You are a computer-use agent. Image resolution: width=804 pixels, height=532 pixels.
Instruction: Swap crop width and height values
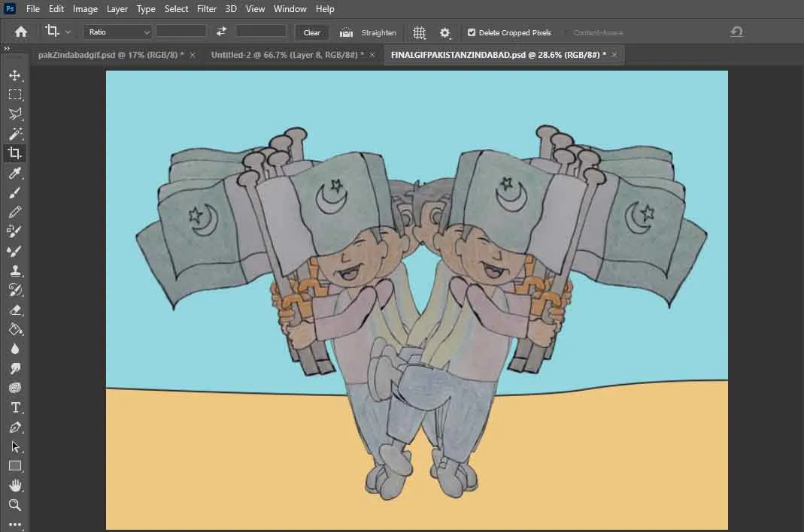221,32
